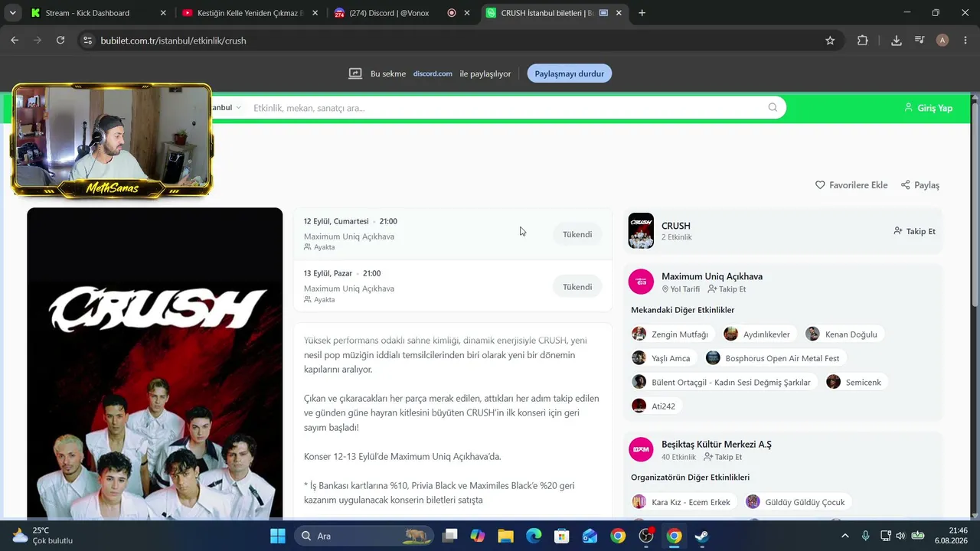Show hidden system tray icons
Viewport: 980px width, 551px height.
pyautogui.click(x=845, y=536)
